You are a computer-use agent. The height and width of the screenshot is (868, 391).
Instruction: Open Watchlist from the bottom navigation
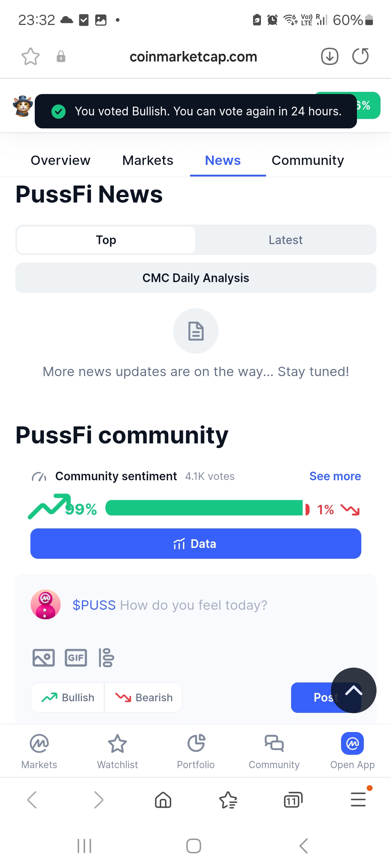click(117, 752)
